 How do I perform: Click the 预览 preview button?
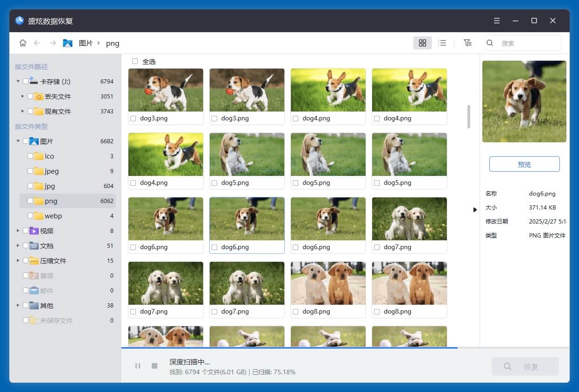524,164
